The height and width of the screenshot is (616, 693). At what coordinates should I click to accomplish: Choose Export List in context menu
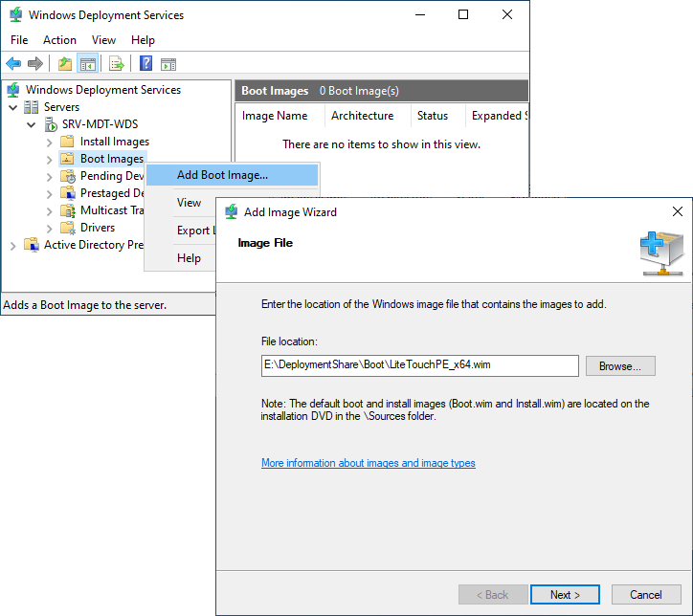[x=196, y=231]
